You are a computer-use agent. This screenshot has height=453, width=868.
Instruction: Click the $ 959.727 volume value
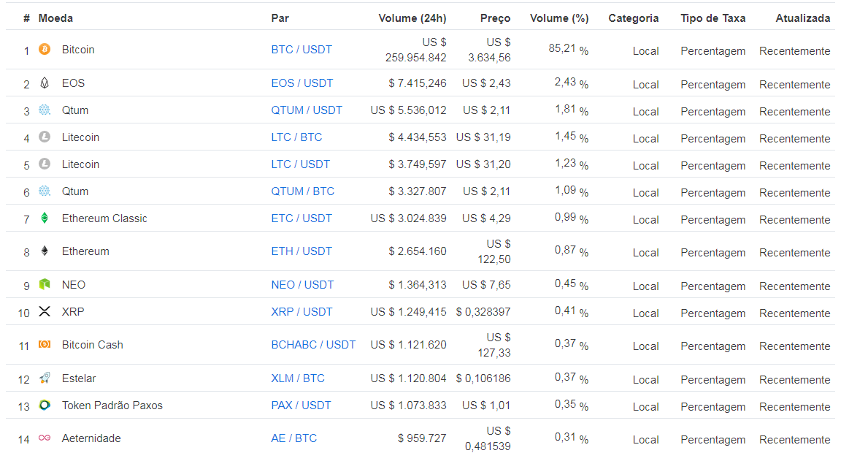click(x=422, y=438)
